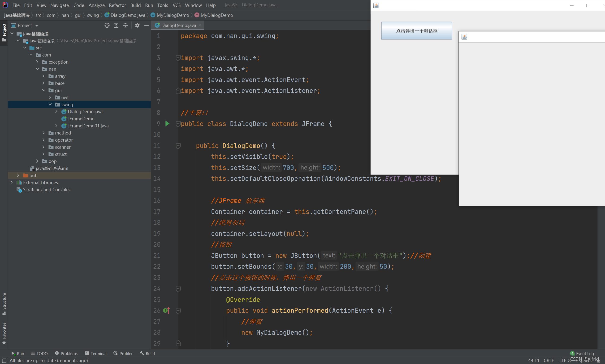Toggle fold marker at addActionListener line 24
605x364 pixels.
coord(178,289)
